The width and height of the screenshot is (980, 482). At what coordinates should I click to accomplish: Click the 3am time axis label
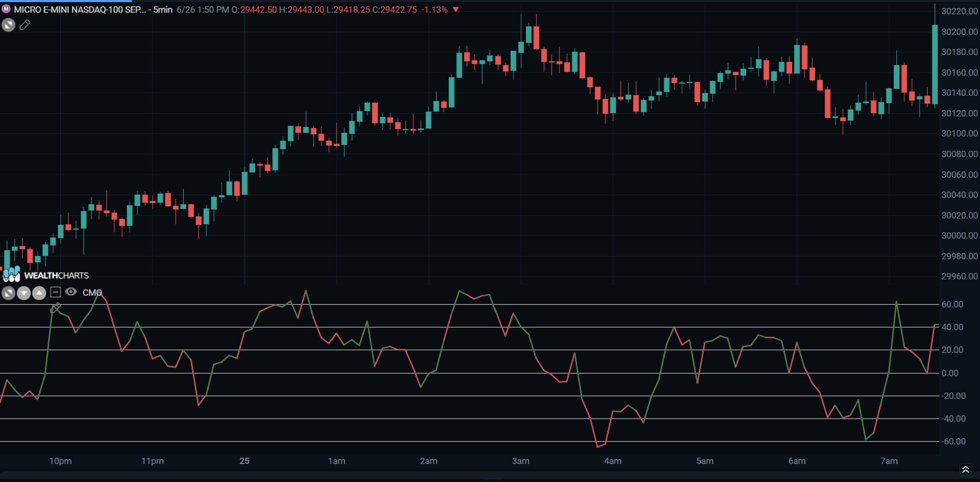(521, 461)
